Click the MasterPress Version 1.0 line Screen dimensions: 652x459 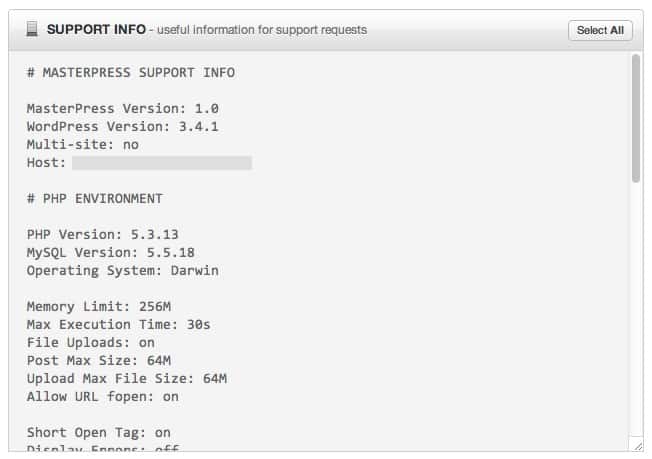click(123, 109)
